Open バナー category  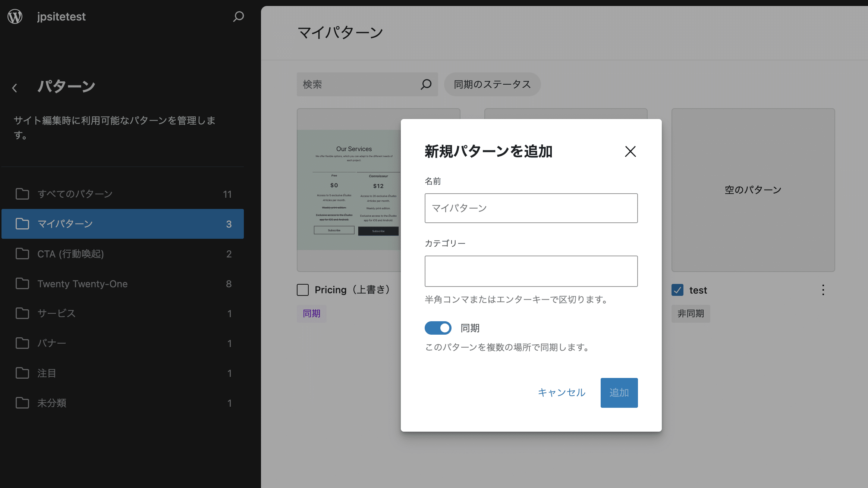123,343
